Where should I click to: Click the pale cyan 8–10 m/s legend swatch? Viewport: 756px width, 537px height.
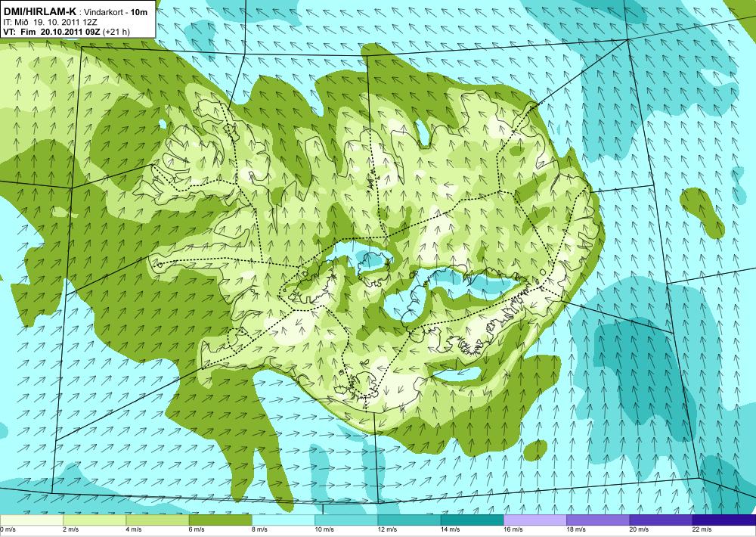click(x=283, y=520)
